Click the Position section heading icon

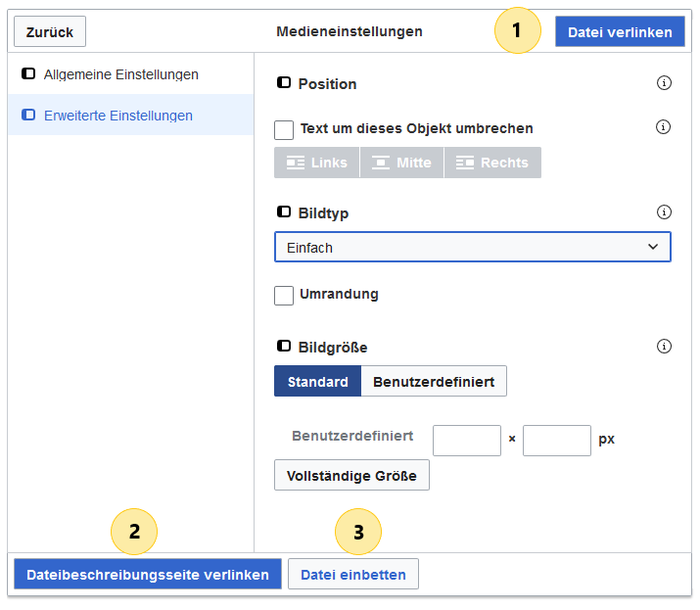click(x=284, y=82)
